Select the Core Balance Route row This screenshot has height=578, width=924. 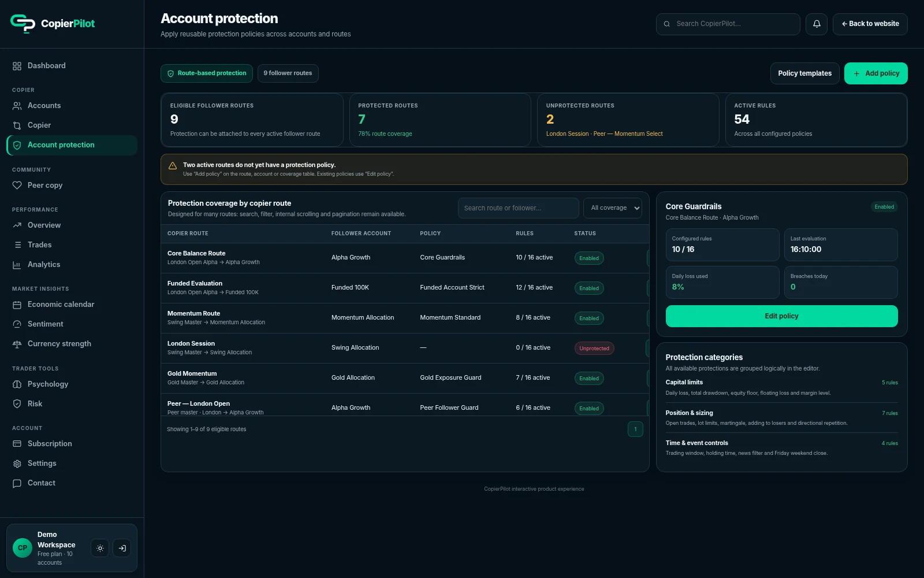(x=405, y=258)
